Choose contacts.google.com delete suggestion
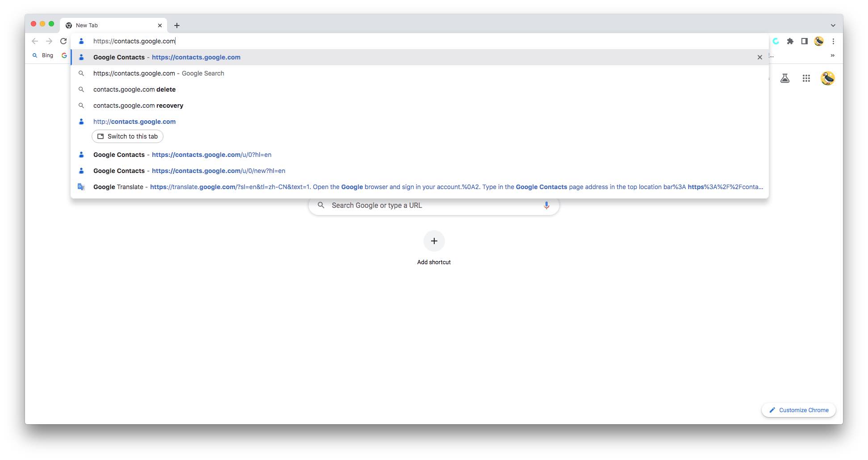 [420, 89]
